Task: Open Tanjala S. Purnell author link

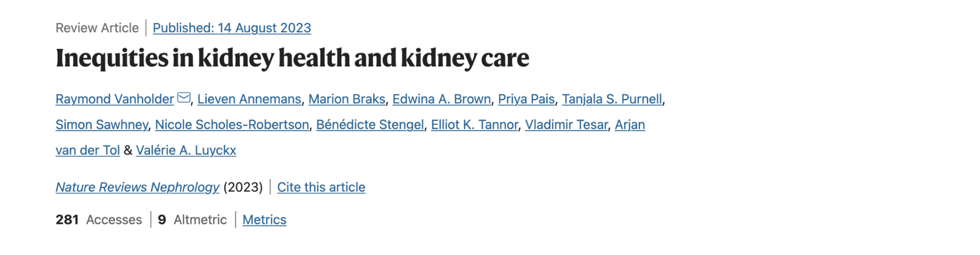Action: coord(612,99)
